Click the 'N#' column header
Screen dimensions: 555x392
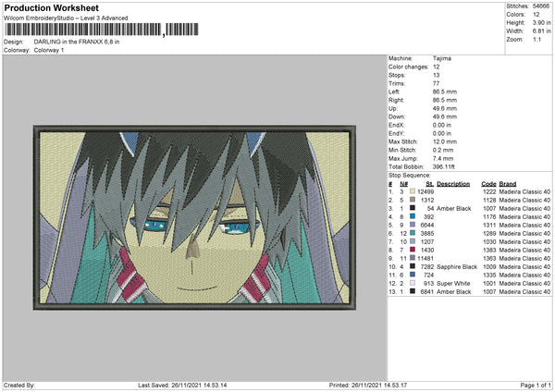point(404,184)
